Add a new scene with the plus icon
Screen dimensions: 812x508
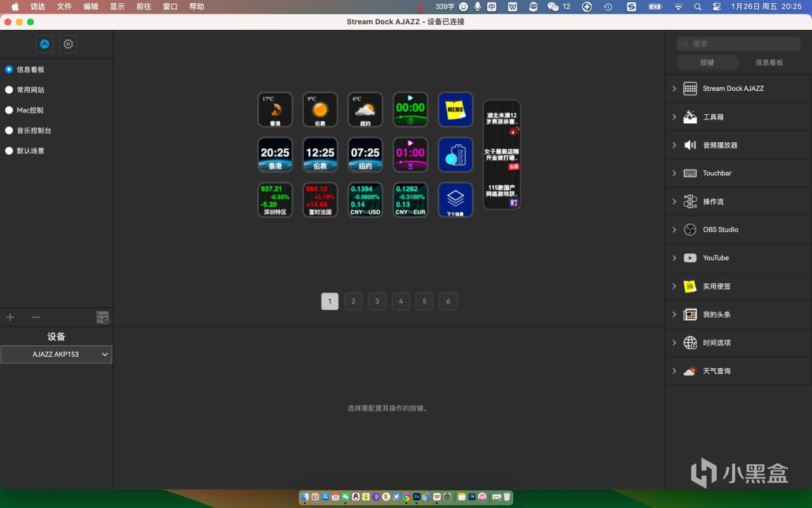point(10,317)
